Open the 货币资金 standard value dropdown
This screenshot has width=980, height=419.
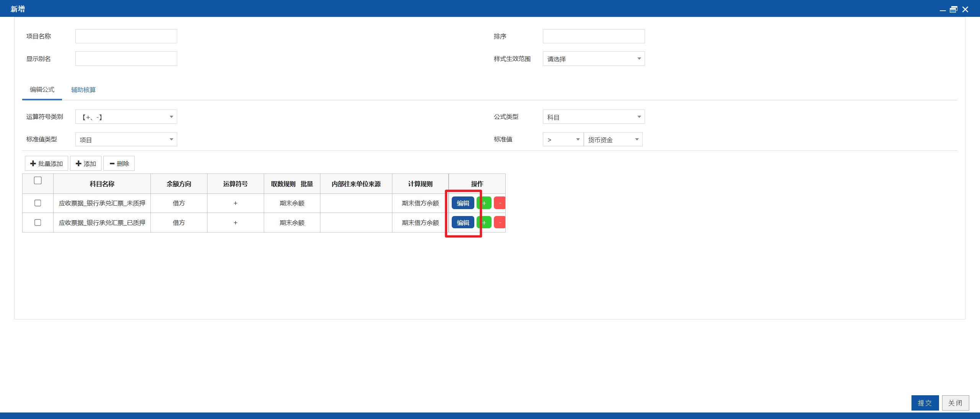click(x=613, y=139)
